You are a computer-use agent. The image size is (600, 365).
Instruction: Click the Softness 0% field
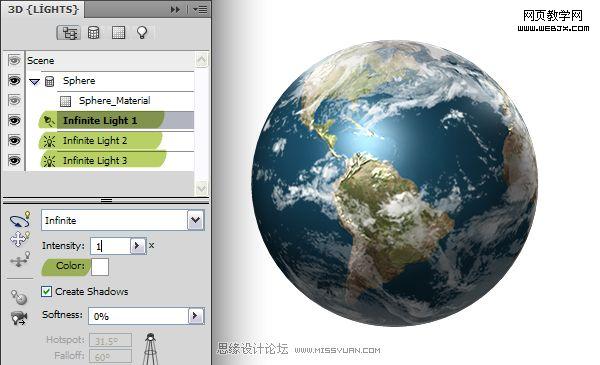click(138, 316)
